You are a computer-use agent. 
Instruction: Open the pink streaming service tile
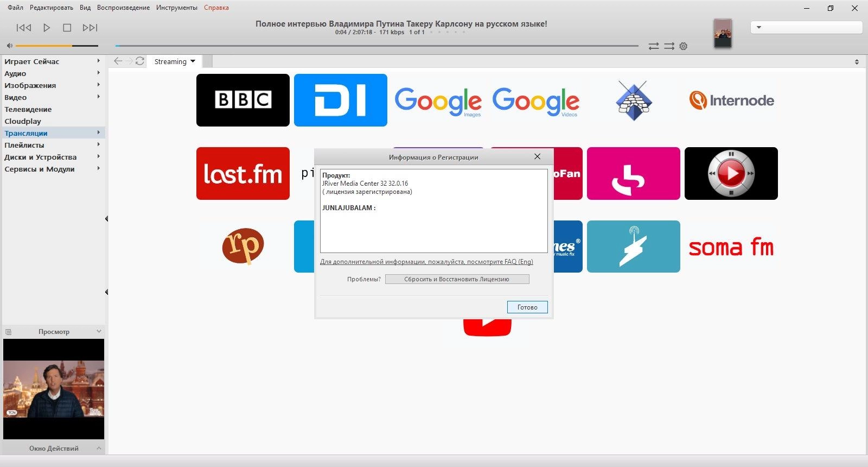pyautogui.click(x=634, y=173)
